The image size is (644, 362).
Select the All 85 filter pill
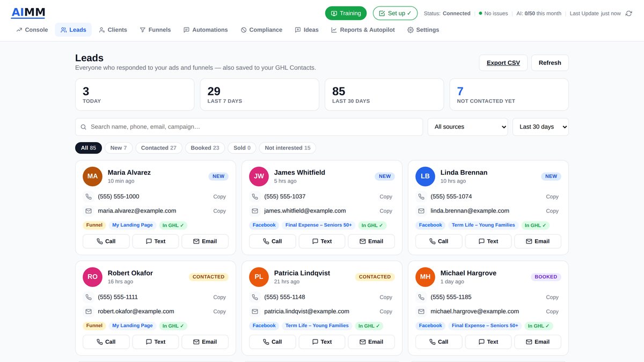[x=89, y=148]
